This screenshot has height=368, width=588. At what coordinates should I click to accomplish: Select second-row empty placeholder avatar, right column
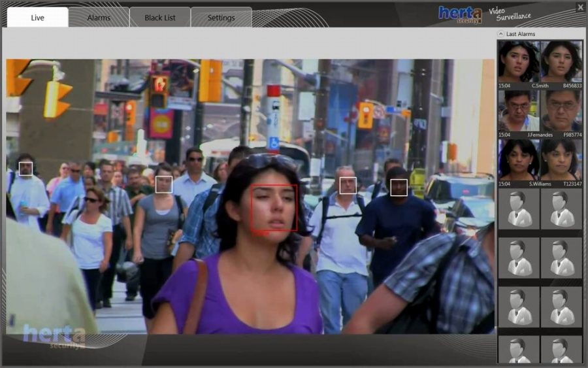pyautogui.click(x=561, y=258)
